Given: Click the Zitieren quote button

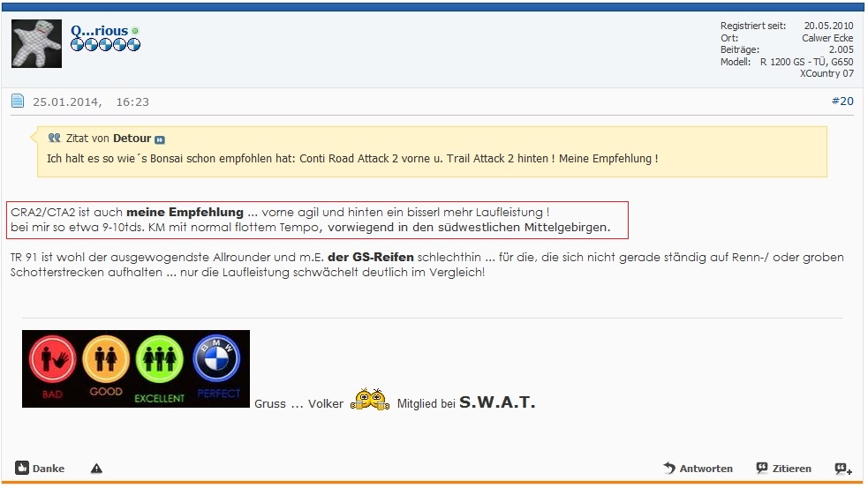Looking at the screenshot, I should pyautogui.click(x=783, y=469).
